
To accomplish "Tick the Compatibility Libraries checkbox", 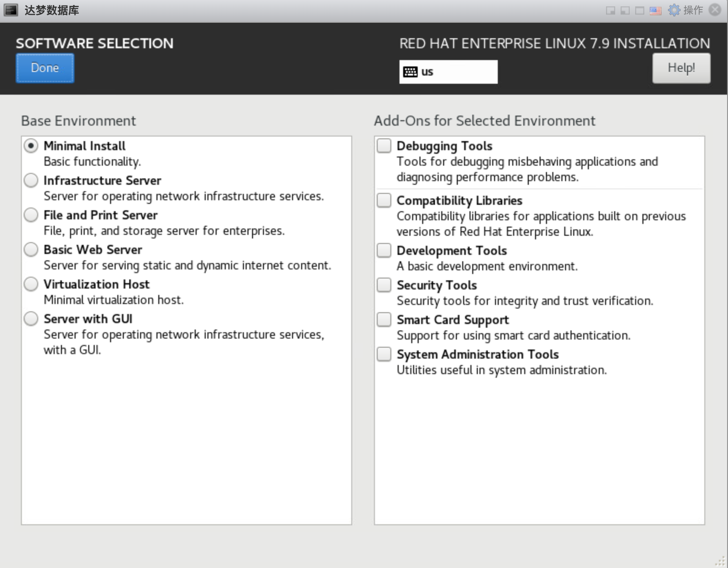I will point(384,201).
